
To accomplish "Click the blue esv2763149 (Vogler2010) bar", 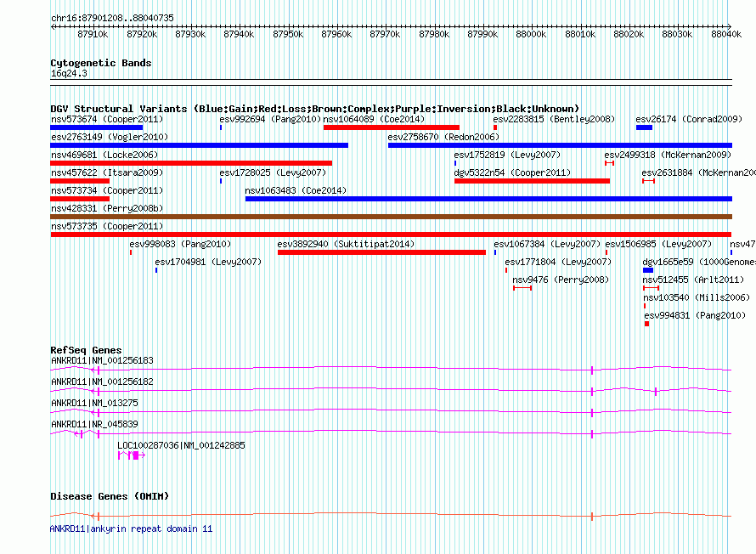I will pos(199,145).
